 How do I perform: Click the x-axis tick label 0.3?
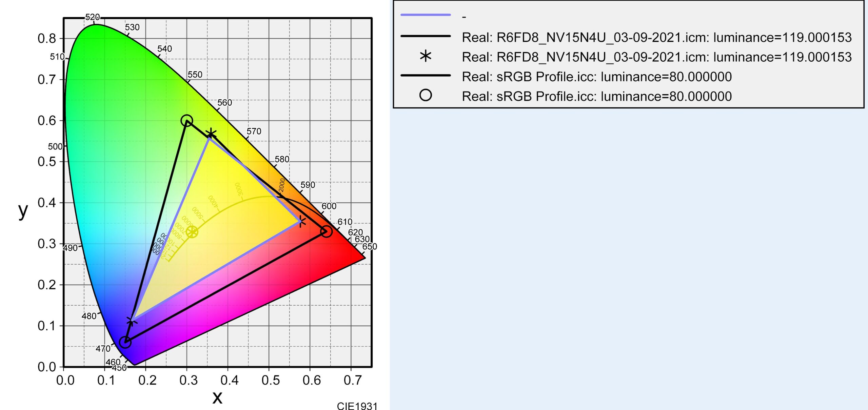(x=189, y=380)
